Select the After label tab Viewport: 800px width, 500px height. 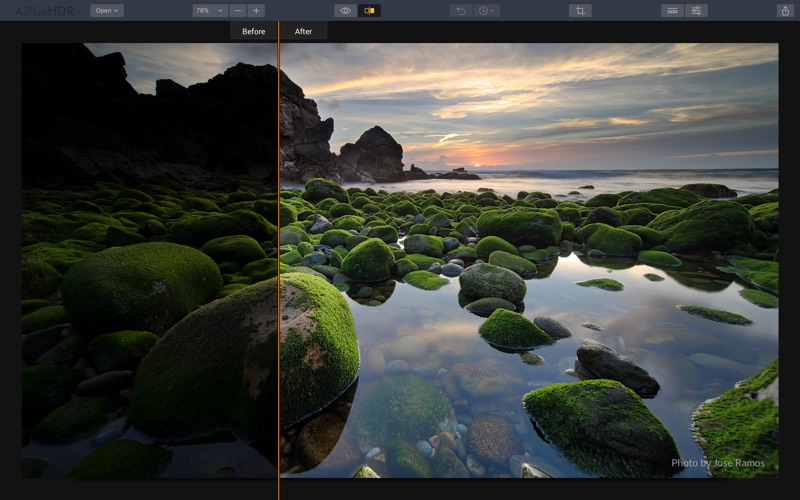[303, 31]
